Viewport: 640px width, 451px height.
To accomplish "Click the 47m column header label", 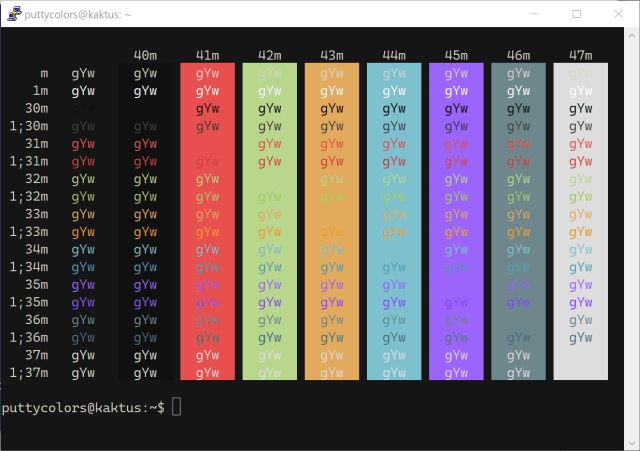I will coord(581,55).
